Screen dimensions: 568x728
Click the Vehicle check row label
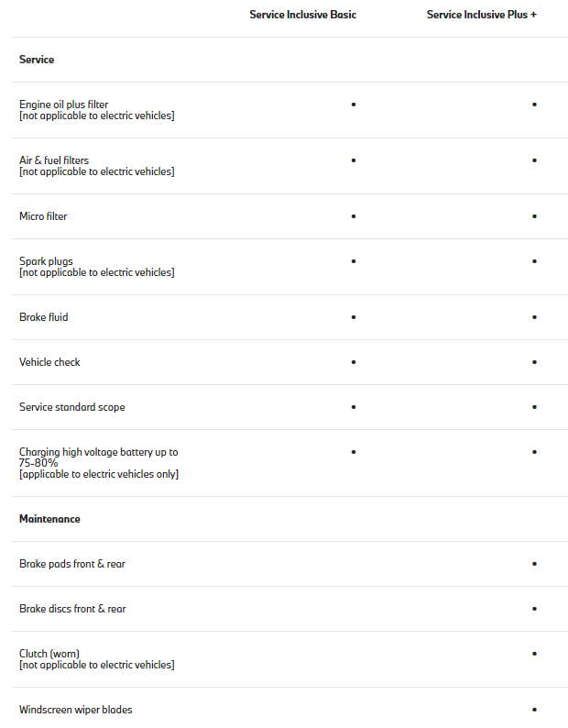pos(49,362)
